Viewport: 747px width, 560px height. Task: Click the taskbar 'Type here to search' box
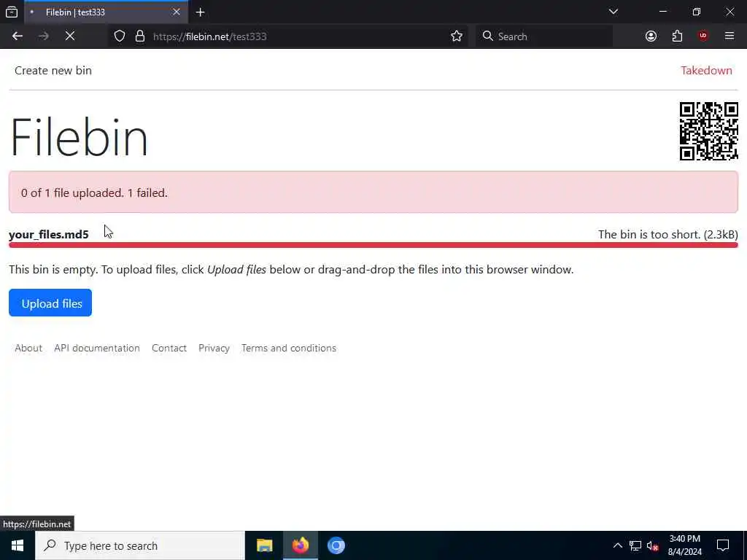(x=140, y=545)
